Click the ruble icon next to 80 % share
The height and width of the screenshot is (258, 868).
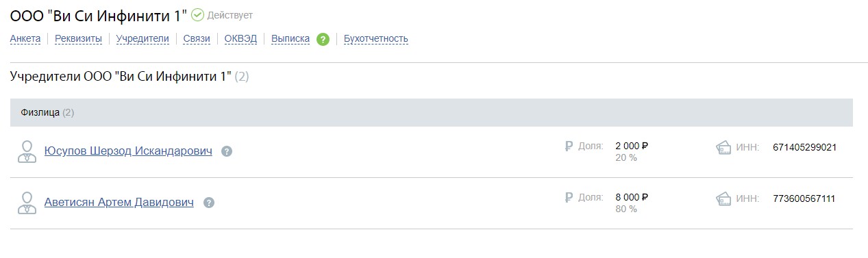[x=569, y=198]
